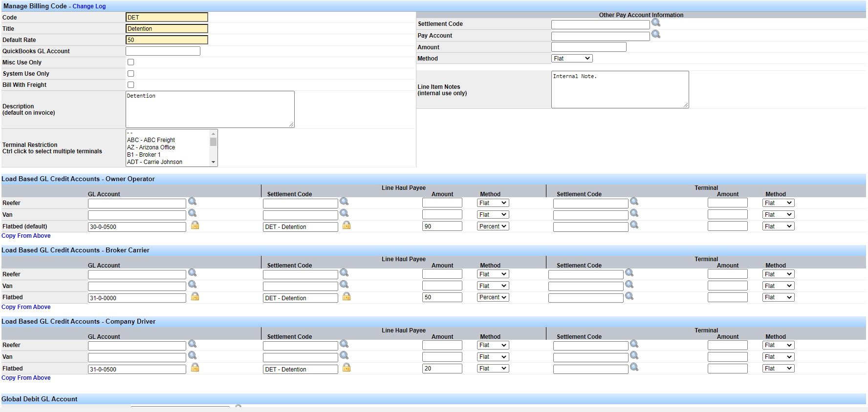Image resolution: width=868 pixels, height=412 pixels.
Task: Open the Other Pay Account Method dropdown
Action: point(572,58)
